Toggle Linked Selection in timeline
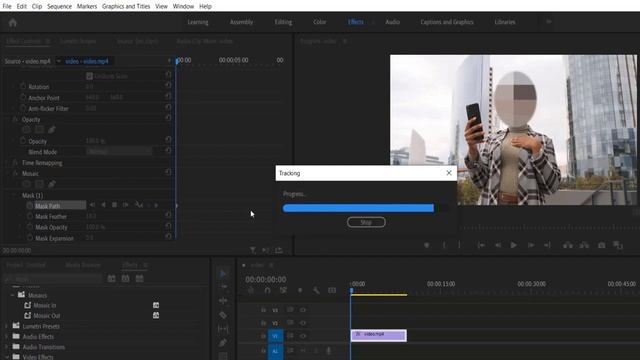 click(x=283, y=290)
